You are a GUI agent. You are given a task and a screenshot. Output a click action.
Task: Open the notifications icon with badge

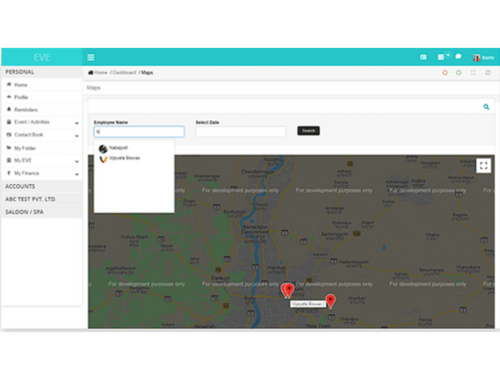[x=443, y=56]
